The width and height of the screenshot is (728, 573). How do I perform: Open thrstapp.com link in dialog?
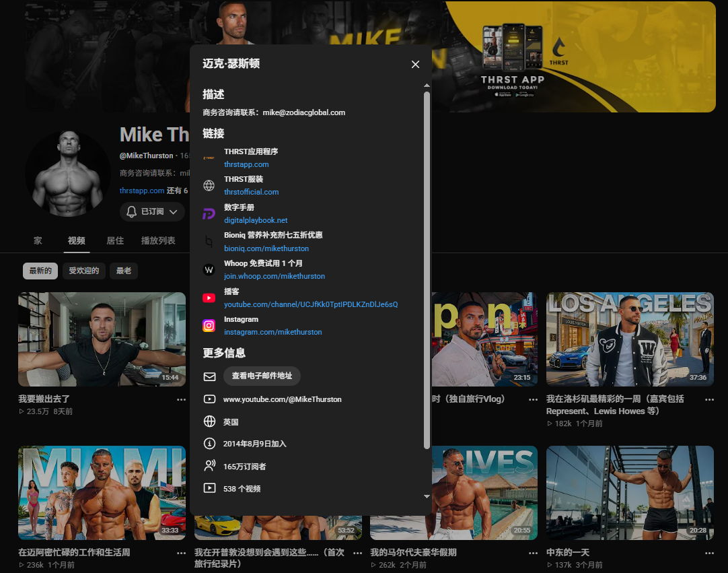tap(246, 164)
